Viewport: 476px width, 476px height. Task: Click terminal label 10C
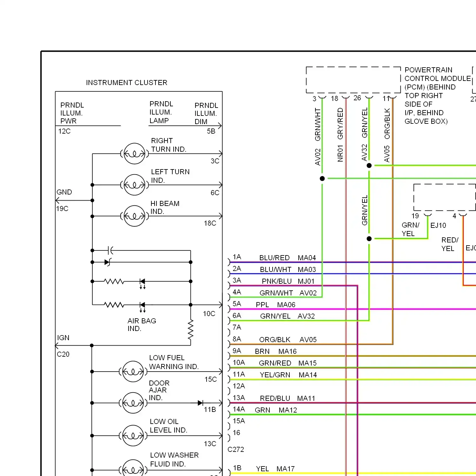click(209, 314)
